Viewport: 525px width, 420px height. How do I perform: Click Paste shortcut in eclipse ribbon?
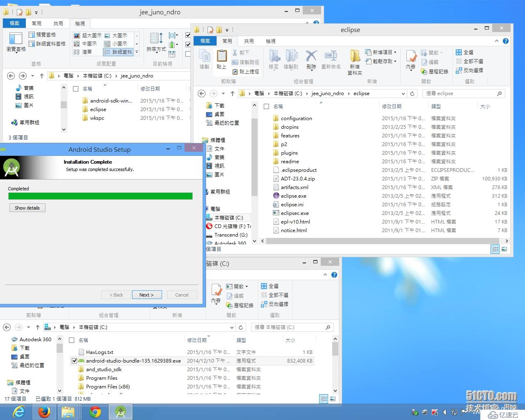pos(245,71)
